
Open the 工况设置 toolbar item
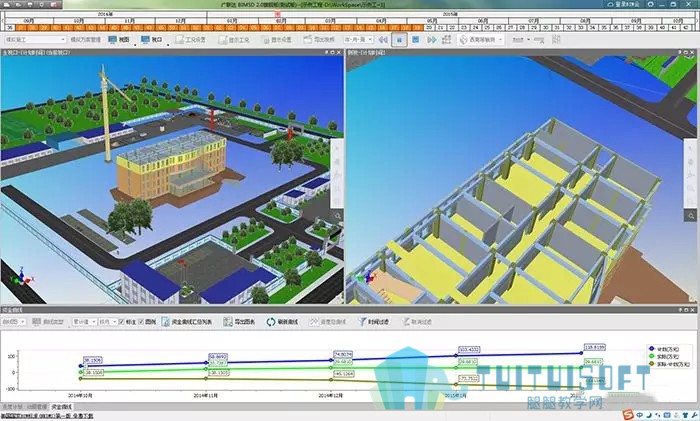[191, 40]
